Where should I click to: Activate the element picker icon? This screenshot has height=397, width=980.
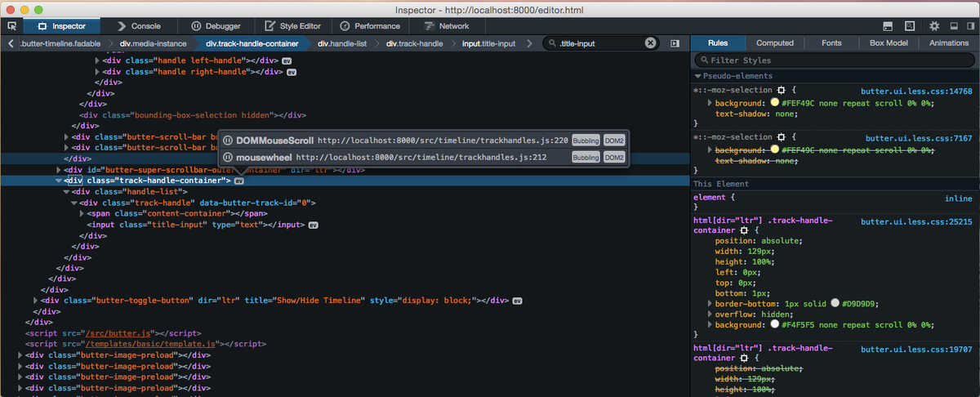pos(11,26)
